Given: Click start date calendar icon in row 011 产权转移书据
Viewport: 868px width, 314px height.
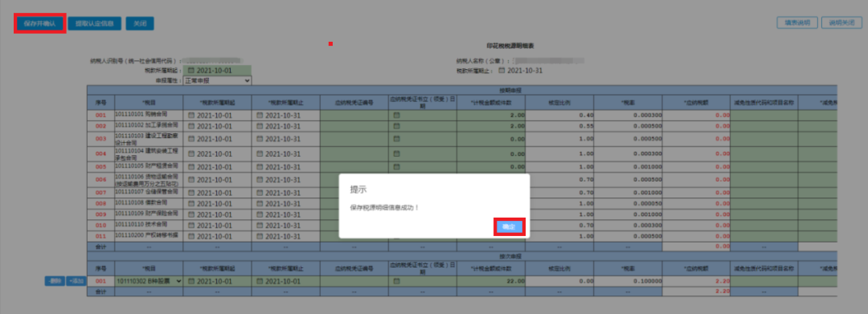Looking at the screenshot, I should [x=191, y=236].
